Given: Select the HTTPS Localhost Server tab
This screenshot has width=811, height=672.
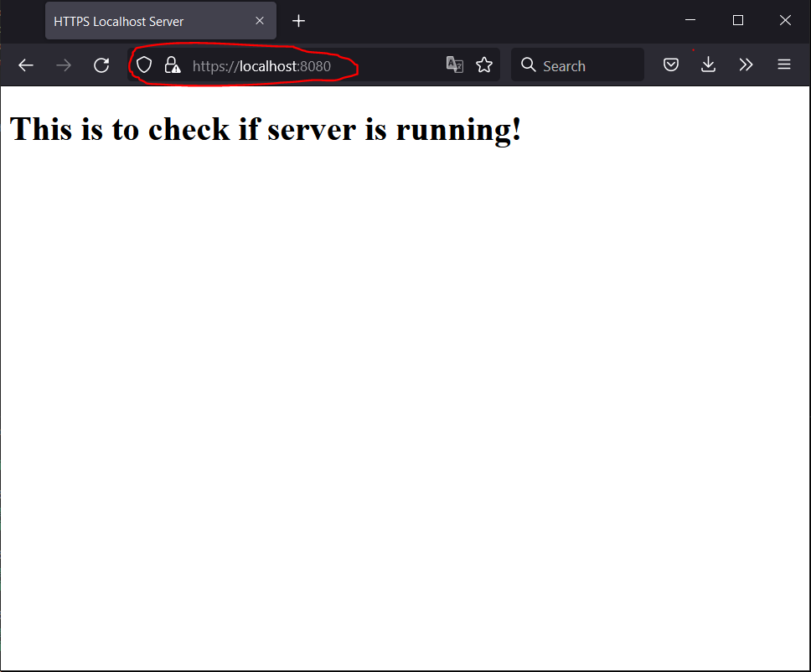Looking at the screenshot, I should click(161, 21).
